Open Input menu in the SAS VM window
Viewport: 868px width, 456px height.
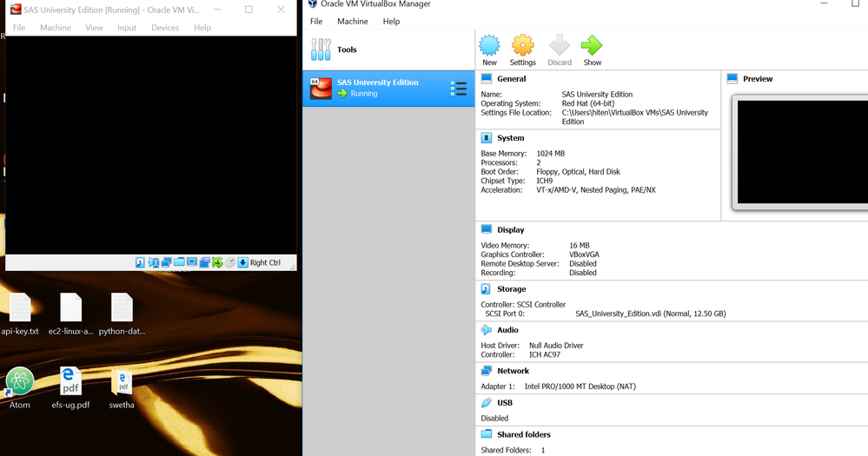pyautogui.click(x=127, y=27)
